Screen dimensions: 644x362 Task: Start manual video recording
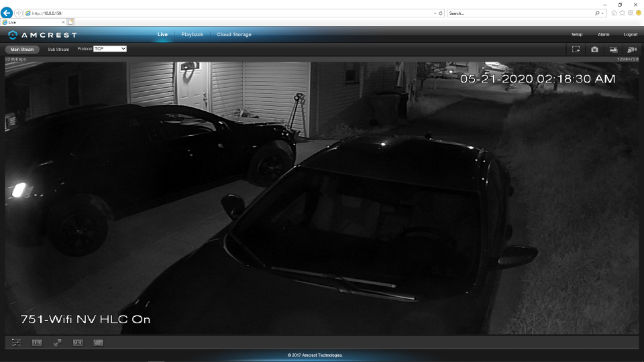pyautogui.click(x=632, y=49)
